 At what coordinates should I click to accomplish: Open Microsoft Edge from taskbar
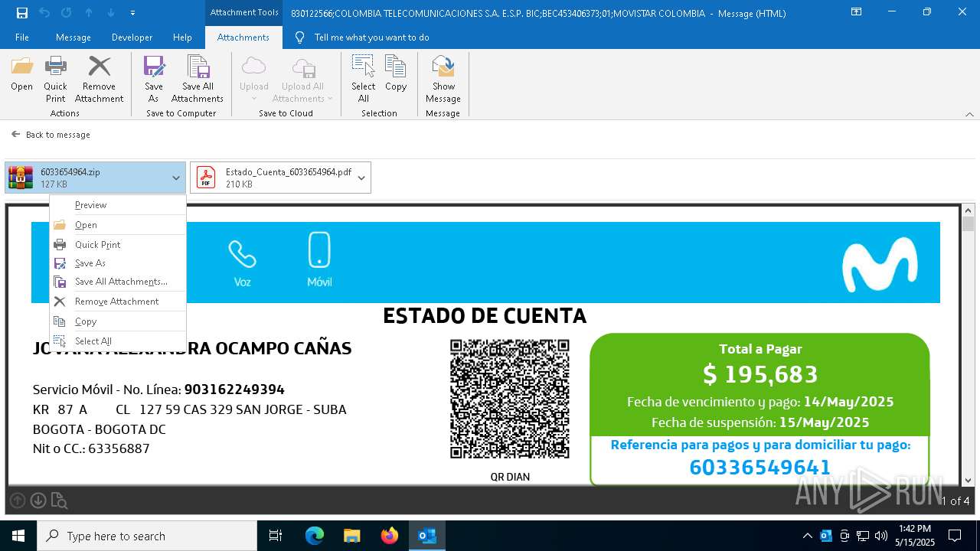pos(315,536)
